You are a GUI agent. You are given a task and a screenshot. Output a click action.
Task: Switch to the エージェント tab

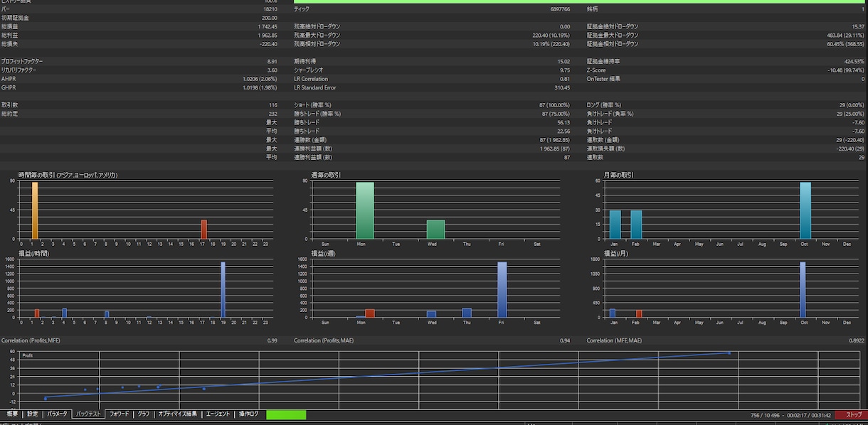click(x=218, y=414)
